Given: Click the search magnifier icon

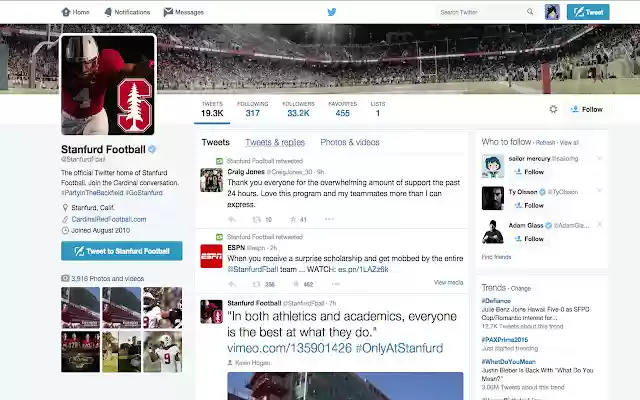Looking at the screenshot, I should 530,12.
